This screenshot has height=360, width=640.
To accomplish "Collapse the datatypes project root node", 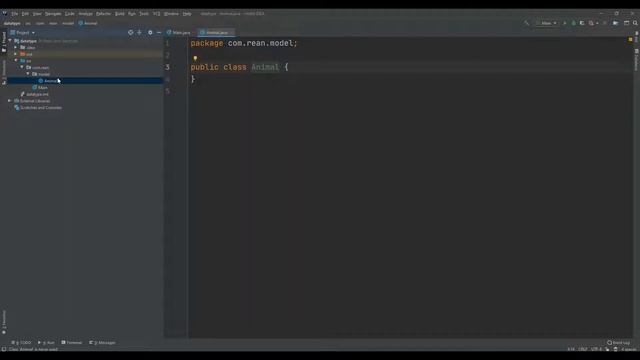I will click(10, 41).
